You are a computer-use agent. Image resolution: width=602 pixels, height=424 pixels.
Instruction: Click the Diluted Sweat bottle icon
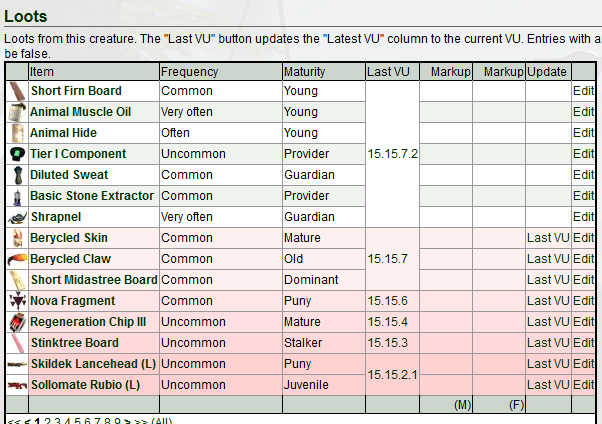pyautogui.click(x=17, y=175)
